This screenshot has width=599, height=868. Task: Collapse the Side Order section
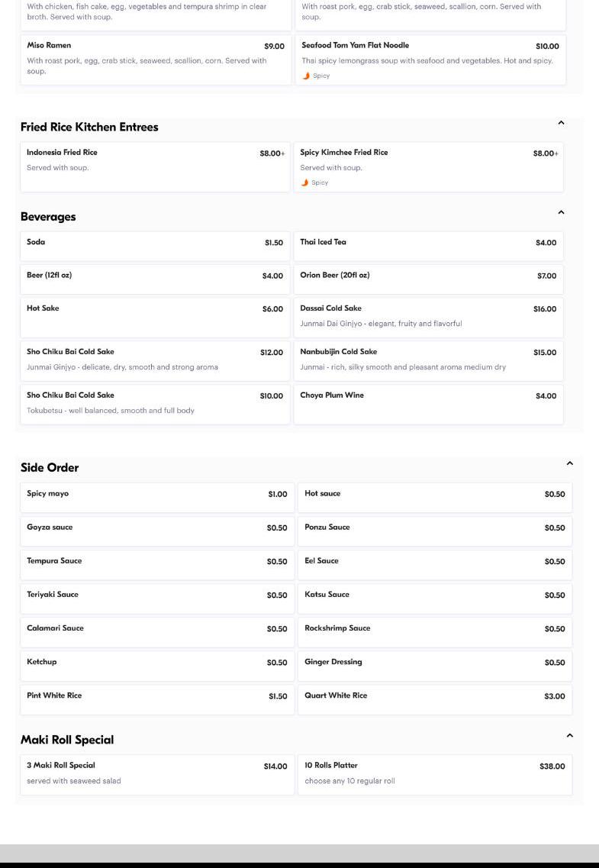[x=569, y=463]
